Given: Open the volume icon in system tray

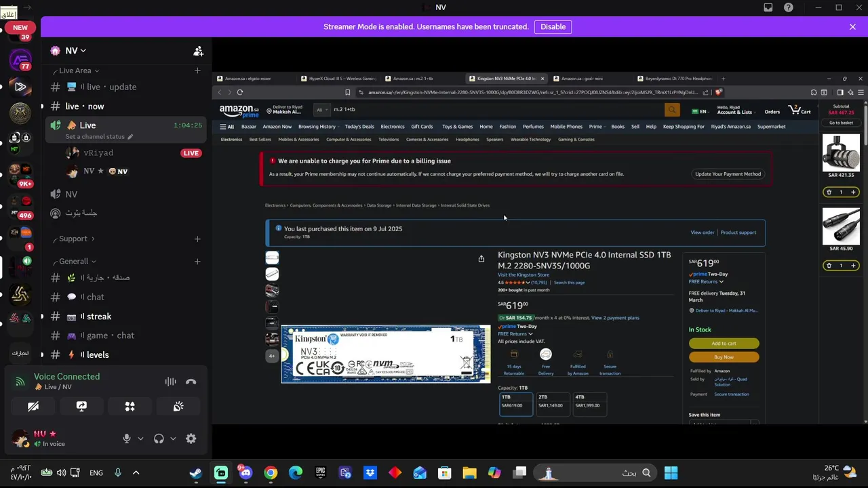Looking at the screenshot, I should click(61, 473).
